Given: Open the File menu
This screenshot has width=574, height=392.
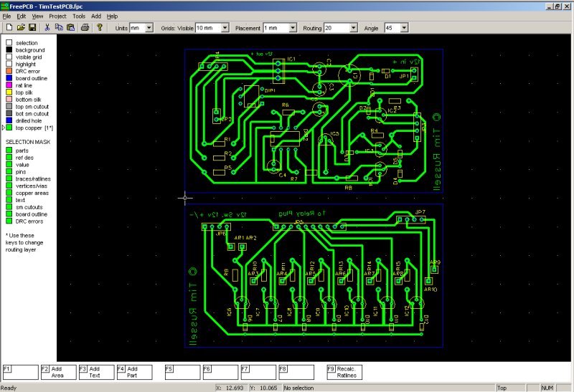Looking at the screenshot, I should click(6, 16).
